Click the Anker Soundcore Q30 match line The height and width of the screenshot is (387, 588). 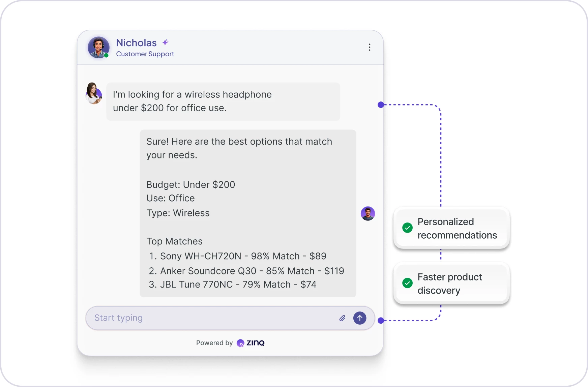point(246,271)
